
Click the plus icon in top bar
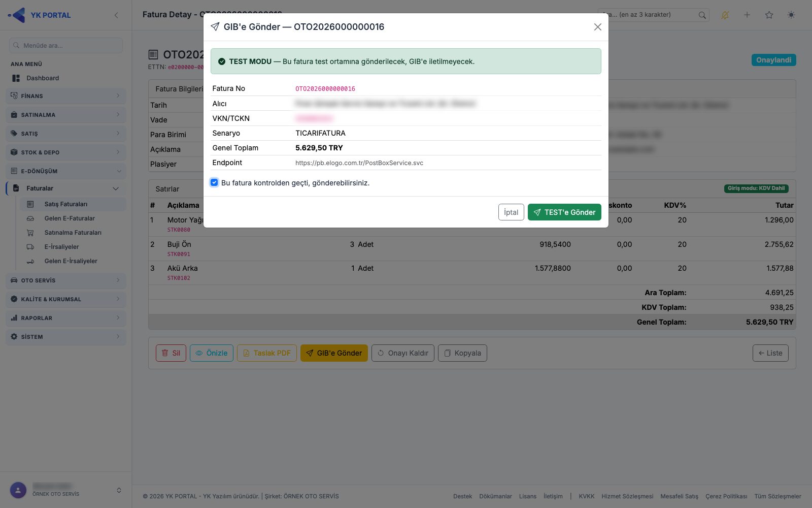[747, 15]
